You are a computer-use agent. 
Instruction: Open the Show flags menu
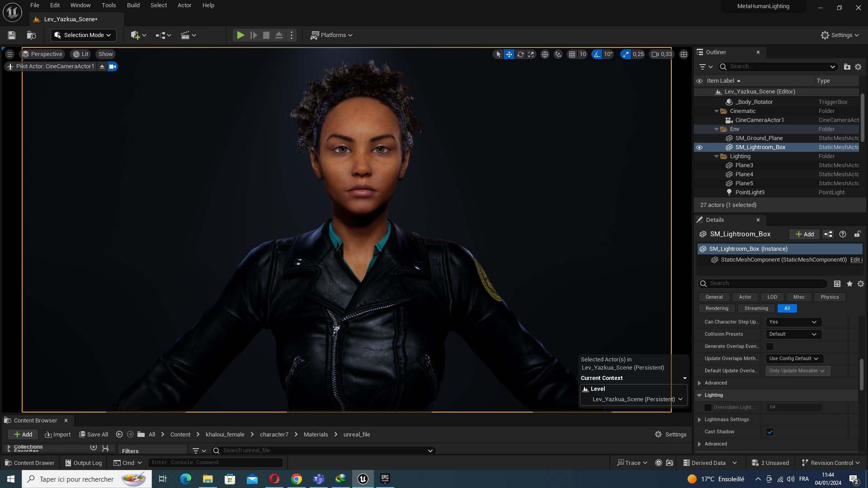pos(106,54)
